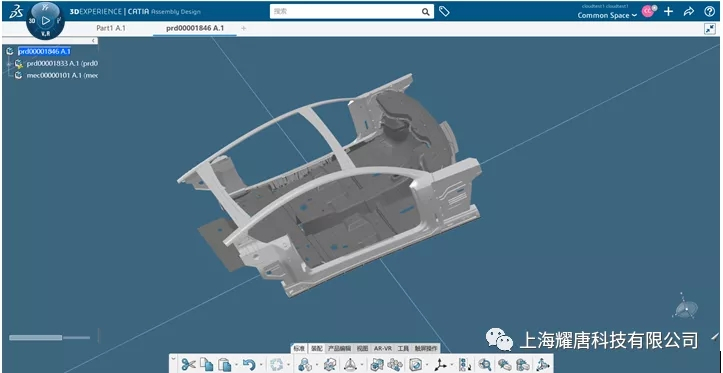Open the undo history dropdown arrow
Viewport: 723px width, 373px height.
(x=261, y=365)
